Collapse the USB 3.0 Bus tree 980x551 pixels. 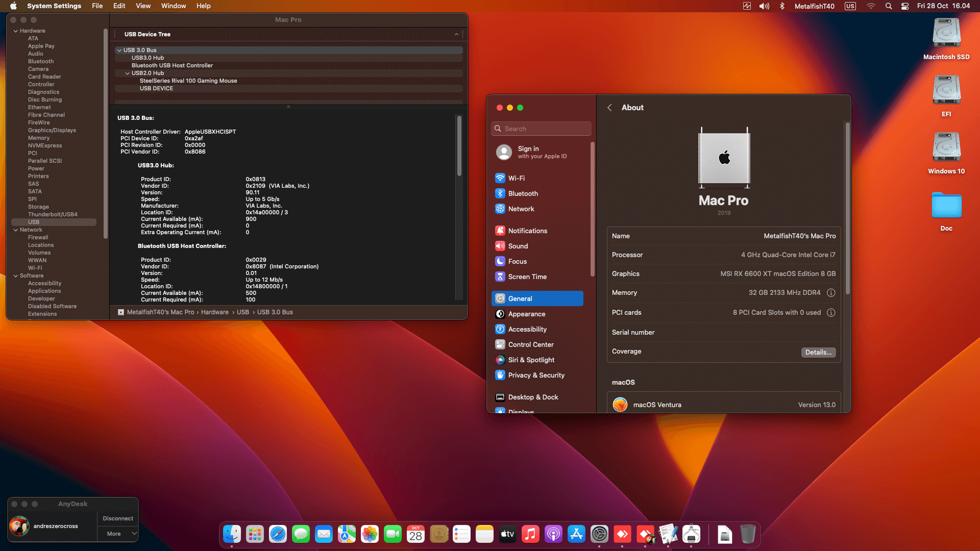click(119, 50)
